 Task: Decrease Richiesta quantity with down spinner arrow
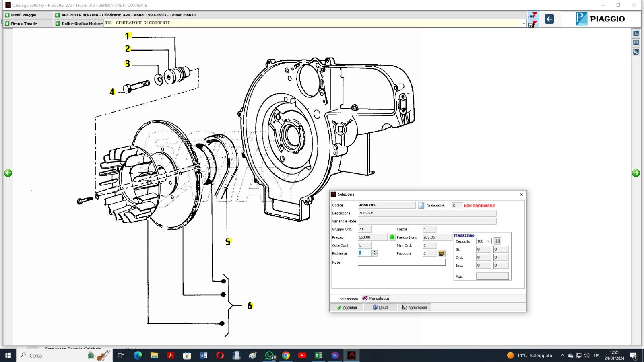375,255
